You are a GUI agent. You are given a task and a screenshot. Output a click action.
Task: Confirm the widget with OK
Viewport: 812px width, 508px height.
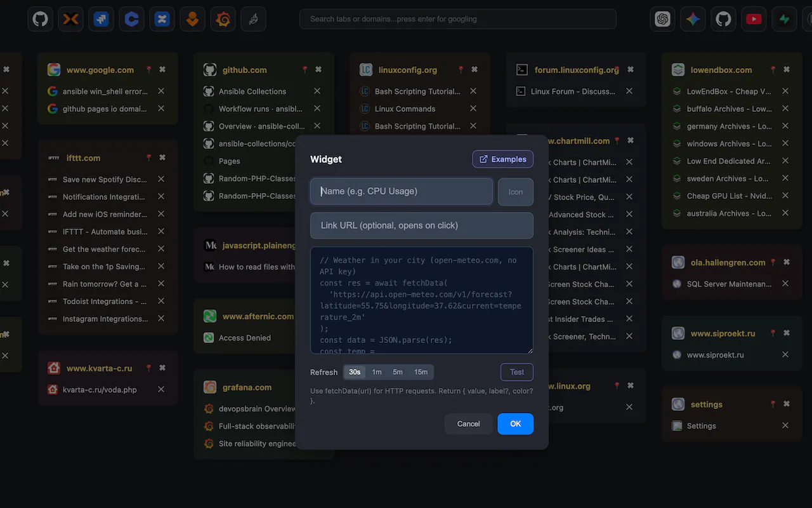tap(515, 424)
